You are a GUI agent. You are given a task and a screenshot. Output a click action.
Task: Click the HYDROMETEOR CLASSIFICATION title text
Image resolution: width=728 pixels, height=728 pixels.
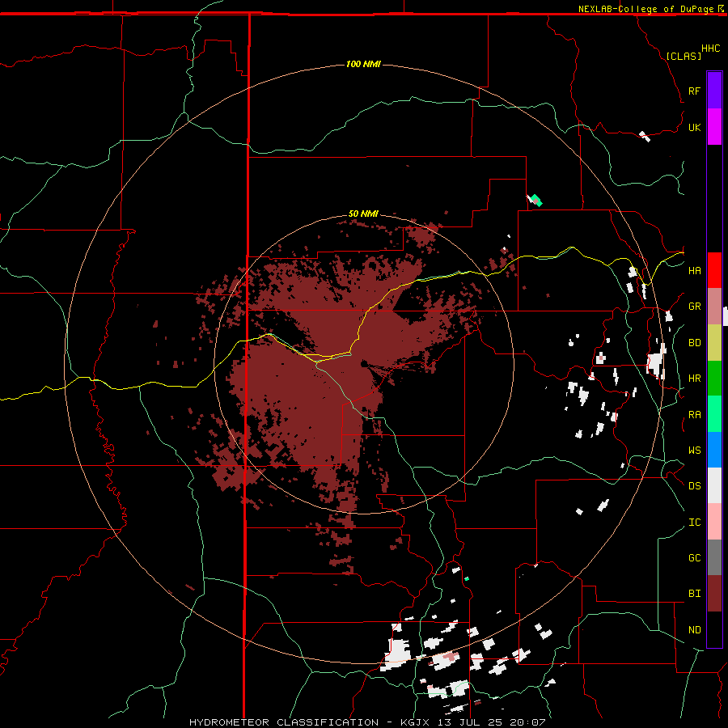coord(284,722)
